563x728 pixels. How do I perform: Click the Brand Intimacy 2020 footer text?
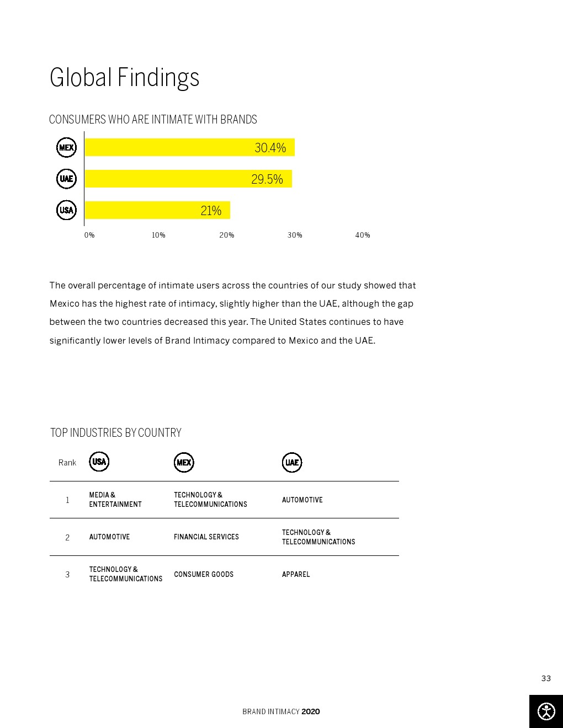point(281,711)
